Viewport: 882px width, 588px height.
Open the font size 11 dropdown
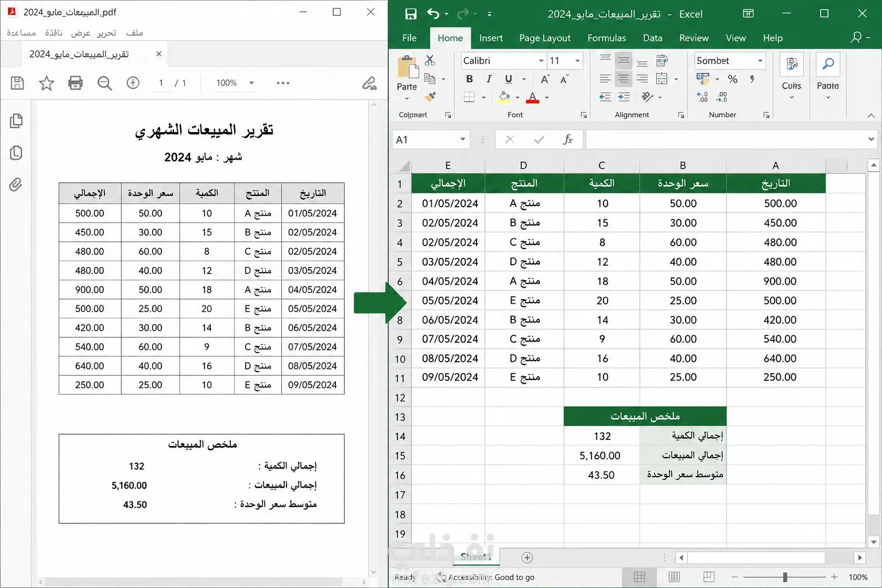click(x=577, y=60)
